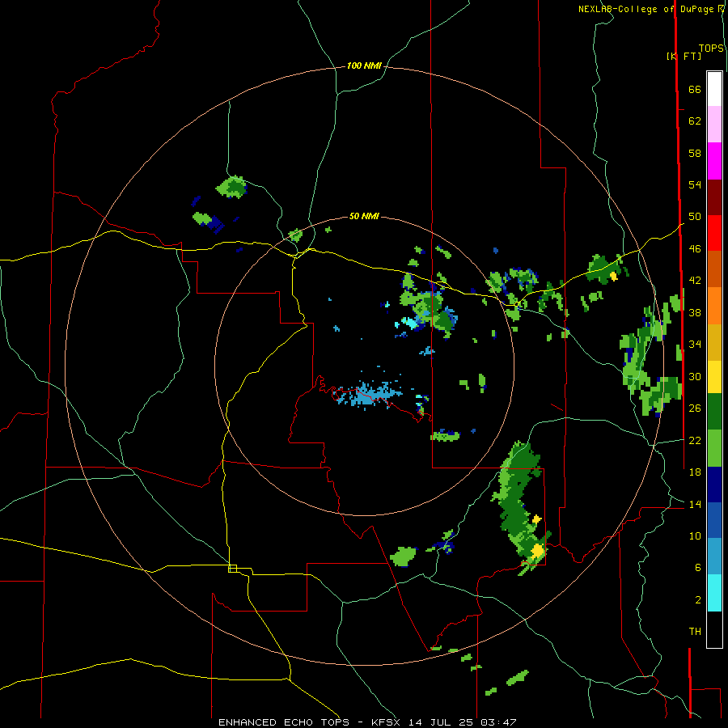The width and height of the screenshot is (728, 728).
Task: Click the legend value 30
Action: [695, 376]
